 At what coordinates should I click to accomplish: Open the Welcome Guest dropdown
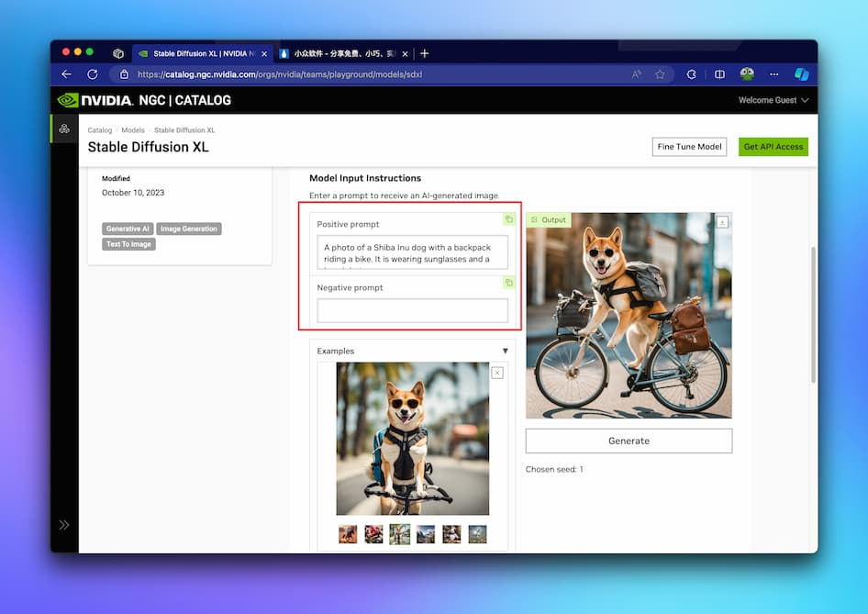773,100
